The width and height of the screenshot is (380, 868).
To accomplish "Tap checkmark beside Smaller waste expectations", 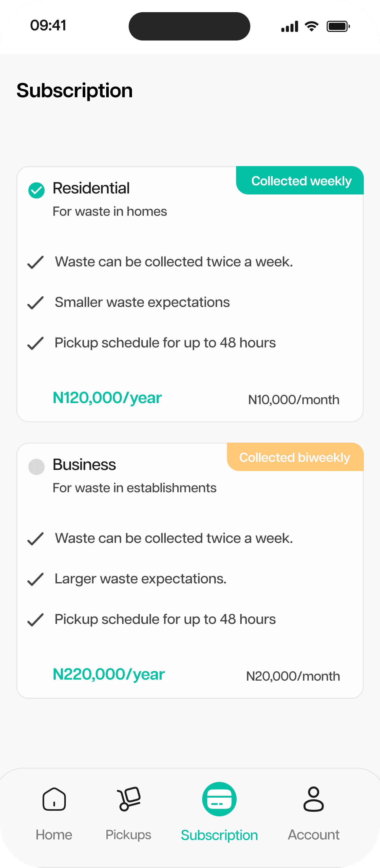I will point(36,303).
